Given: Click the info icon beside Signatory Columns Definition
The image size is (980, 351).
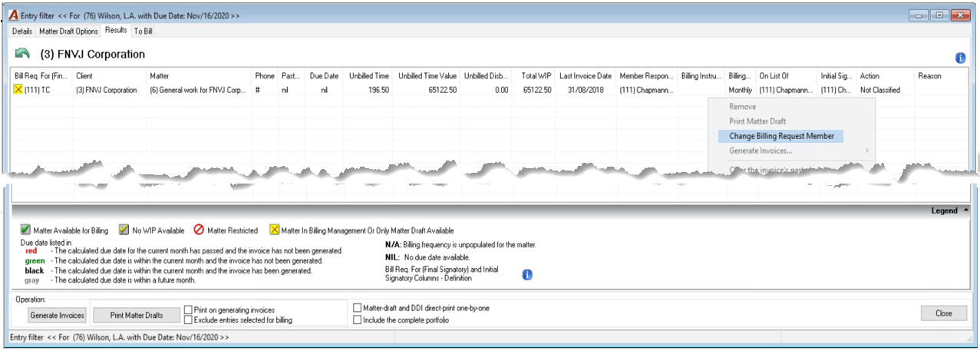Looking at the screenshot, I should (527, 274).
